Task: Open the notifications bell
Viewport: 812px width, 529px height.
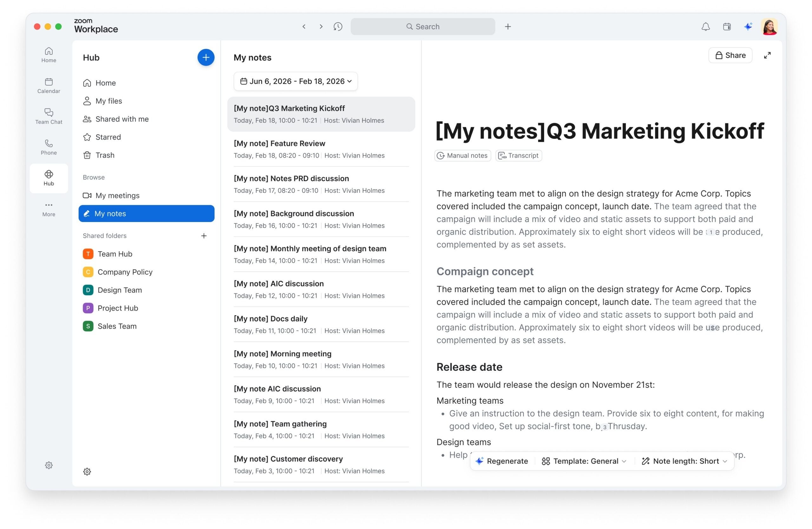Action: 705,27
